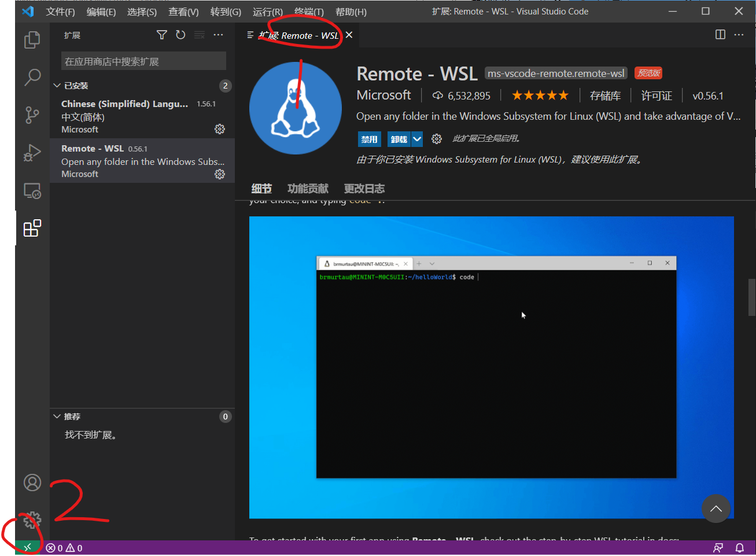Image resolution: width=756 pixels, height=556 pixels.
Task: Open the Run and Debug view
Action: pos(32,153)
